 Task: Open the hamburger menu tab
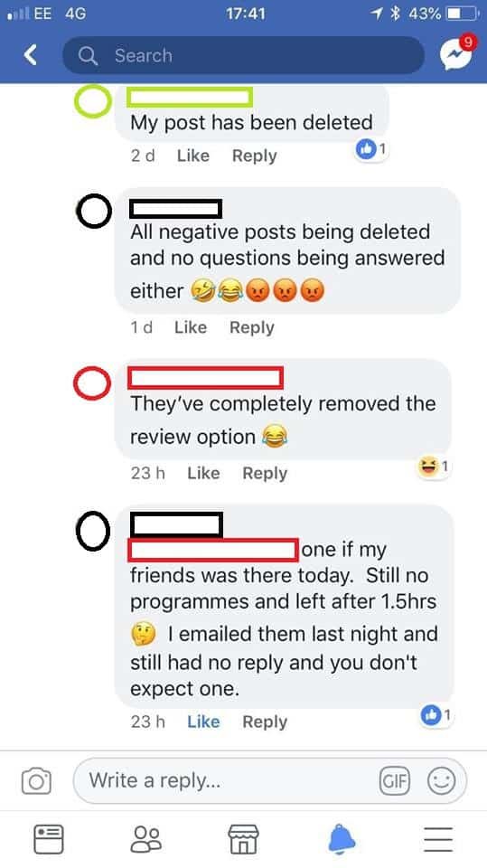[439, 839]
